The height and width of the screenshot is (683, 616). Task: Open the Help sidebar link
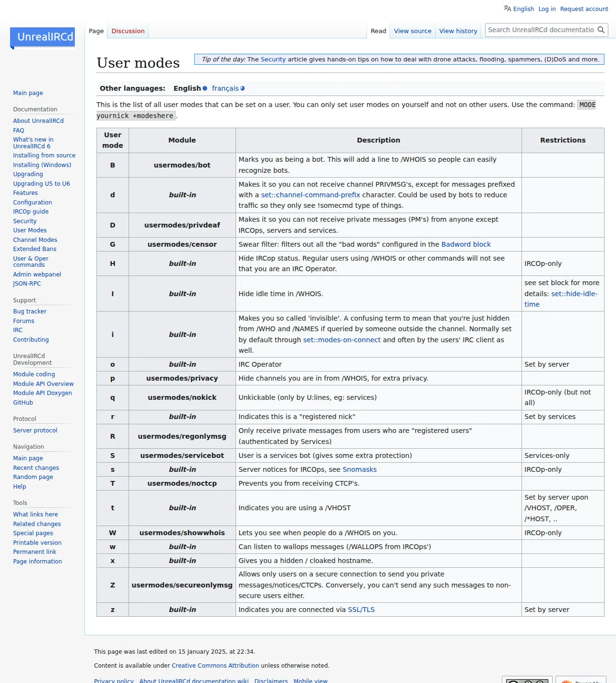point(20,487)
